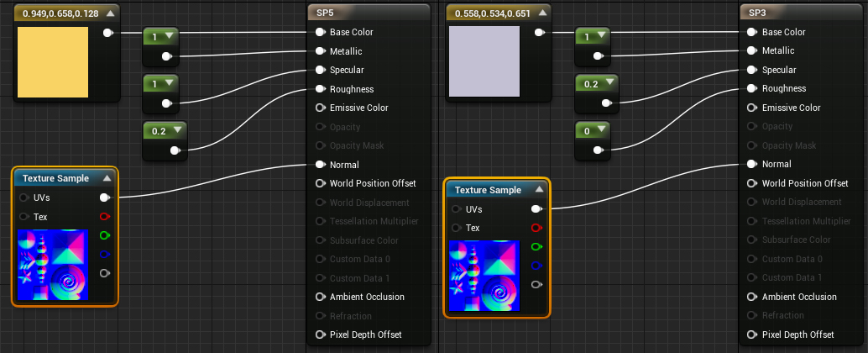Screen dimensions: 868x353
Task: Click normal map thumbnail in SP5's Texture Sample
Action: click(x=53, y=265)
